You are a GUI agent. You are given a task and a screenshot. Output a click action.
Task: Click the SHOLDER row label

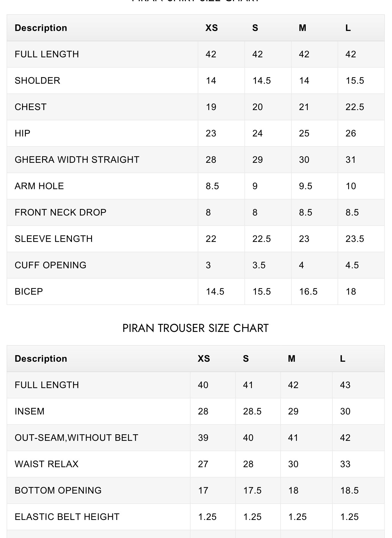coord(38,81)
